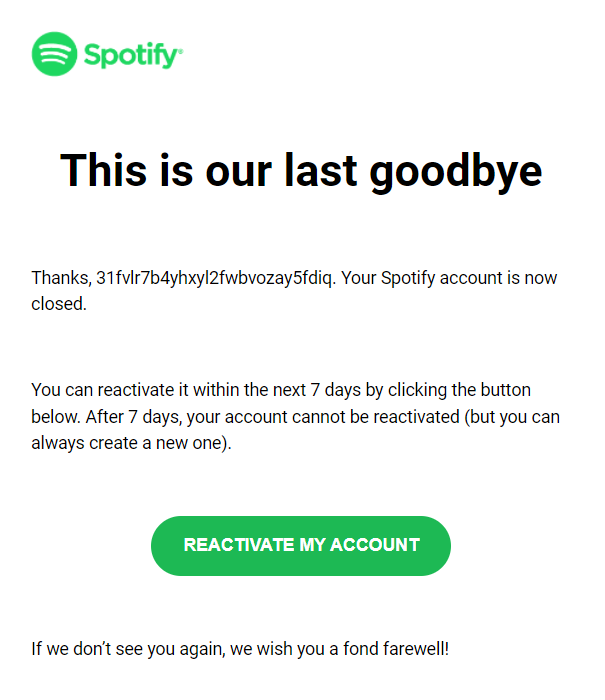The image size is (605, 700).
Task: Click 'You can reactivate it within' sentence start
Action: pos(132,390)
